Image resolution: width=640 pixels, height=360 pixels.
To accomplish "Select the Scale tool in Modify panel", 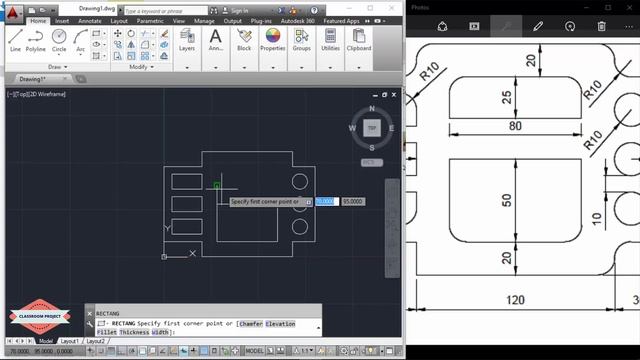I will (131, 56).
